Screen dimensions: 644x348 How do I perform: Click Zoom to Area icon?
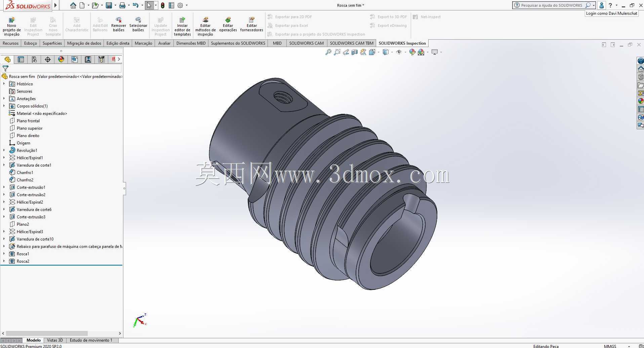click(x=337, y=52)
